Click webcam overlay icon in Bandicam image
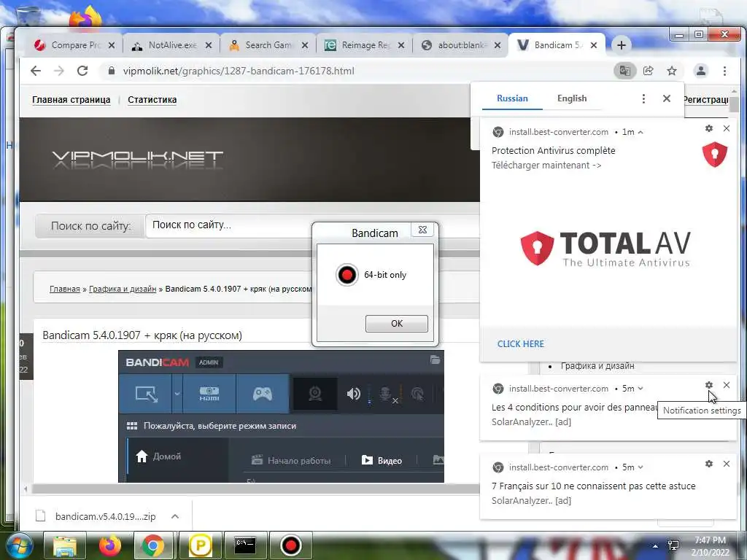 tap(315, 394)
